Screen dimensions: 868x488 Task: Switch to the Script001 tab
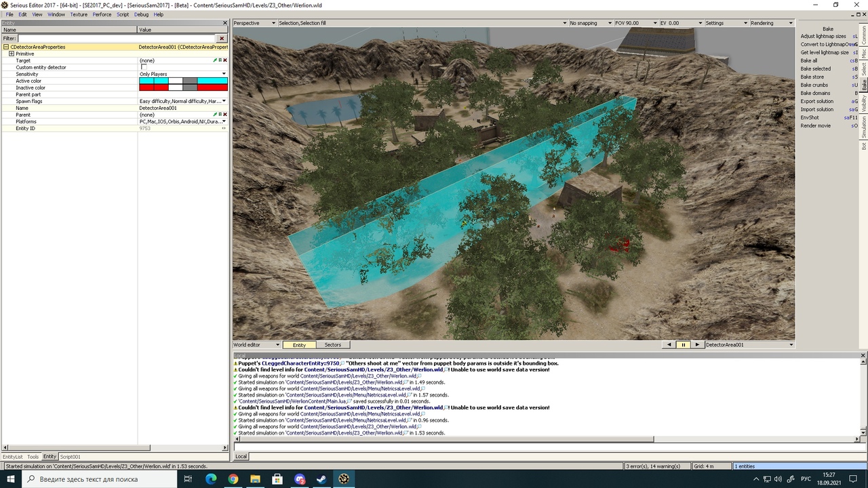(x=71, y=457)
